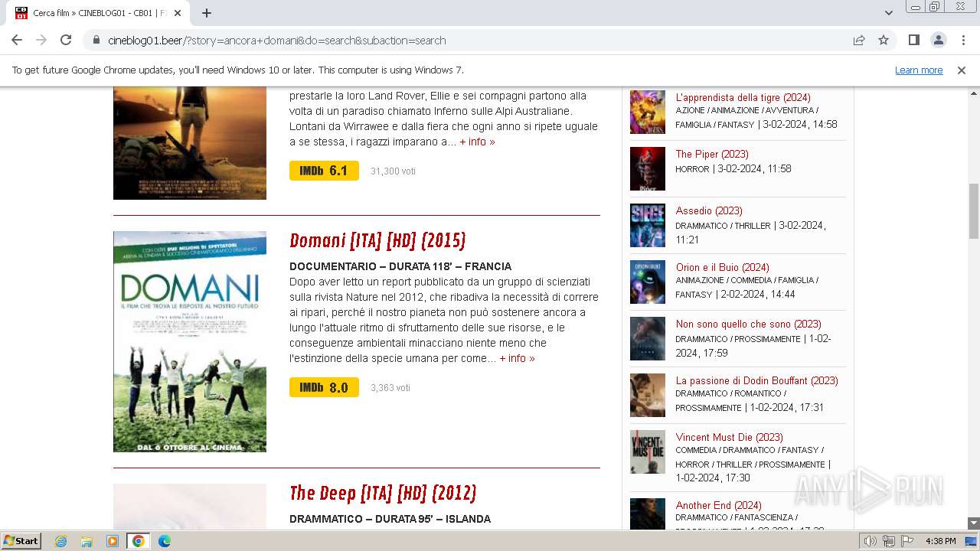980x551 pixels.
Task: Open the sunset movie poster above Domani
Action: pyautogui.click(x=190, y=143)
